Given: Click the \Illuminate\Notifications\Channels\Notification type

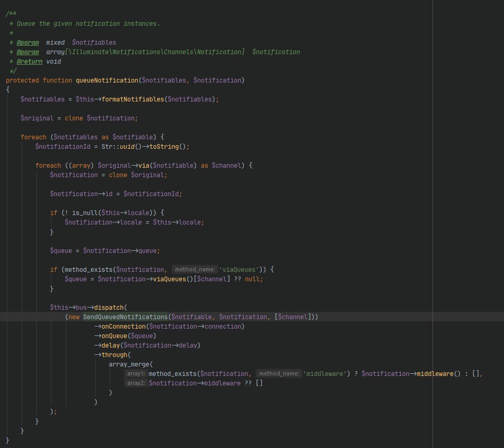Looking at the screenshot, I should click(155, 52).
